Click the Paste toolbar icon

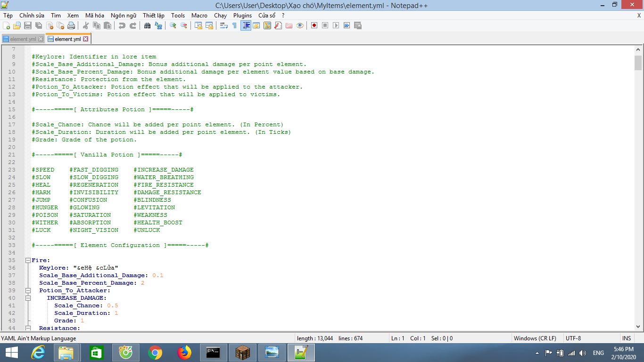tap(107, 25)
